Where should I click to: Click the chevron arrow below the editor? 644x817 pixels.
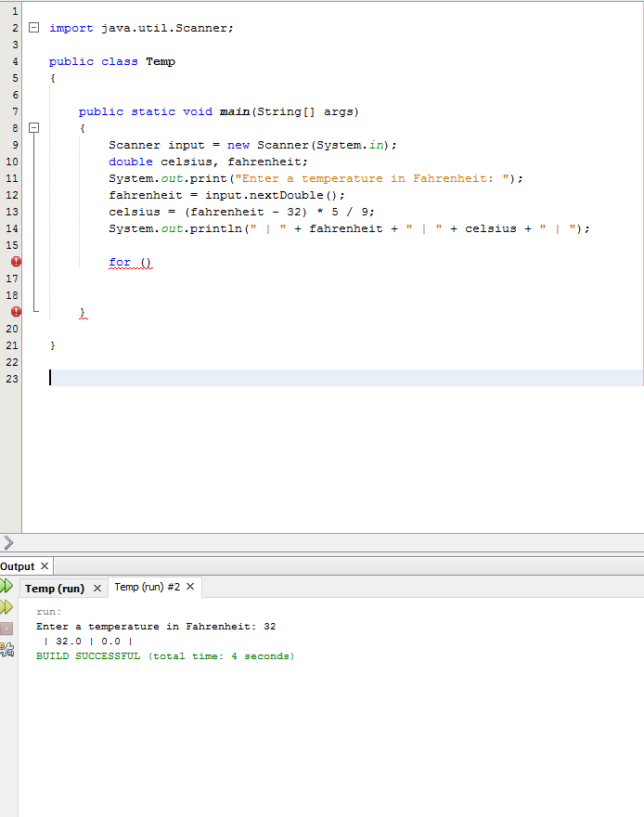(7, 542)
